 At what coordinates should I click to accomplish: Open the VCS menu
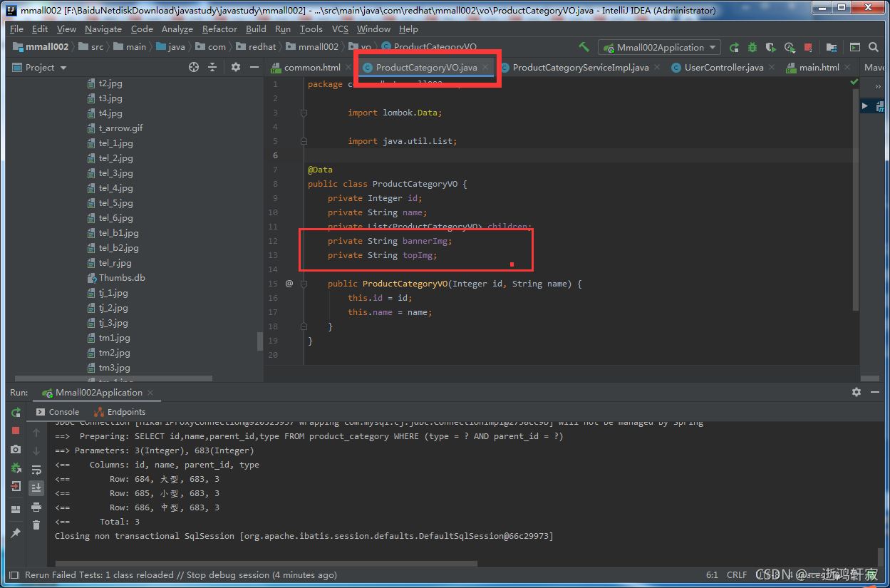pos(341,29)
